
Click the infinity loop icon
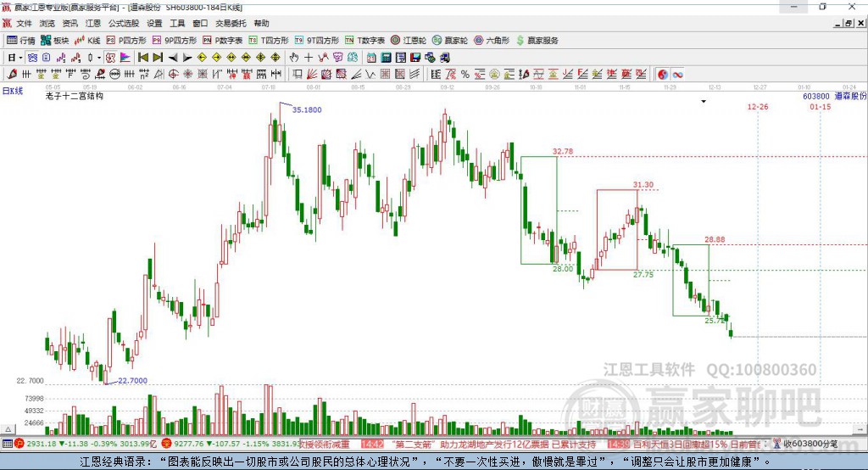point(677,75)
